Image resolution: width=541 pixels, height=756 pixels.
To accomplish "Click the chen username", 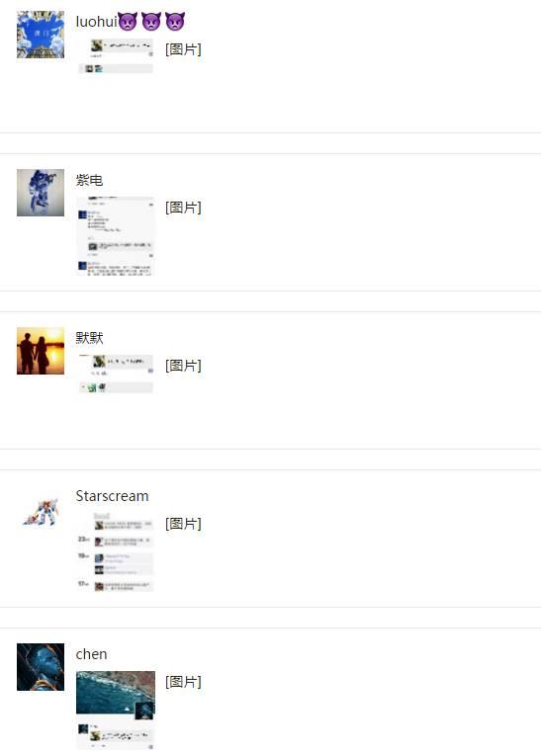I will (91, 654).
